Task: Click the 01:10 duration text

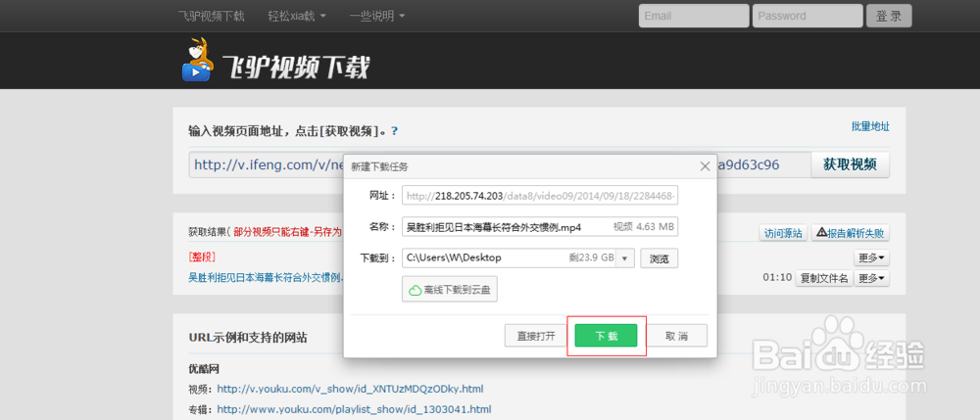Action: [777, 277]
